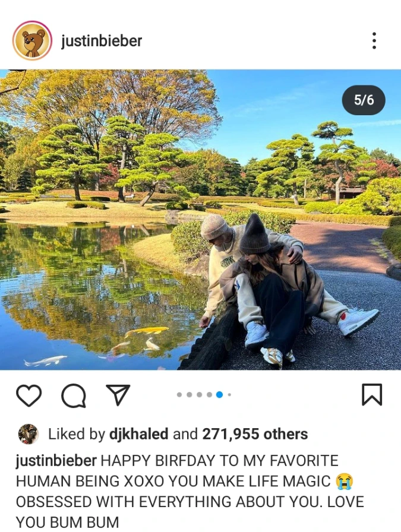Select the third carousel dot
This screenshot has height=532, width=401.
pyautogui.click(x=200, y=395)
